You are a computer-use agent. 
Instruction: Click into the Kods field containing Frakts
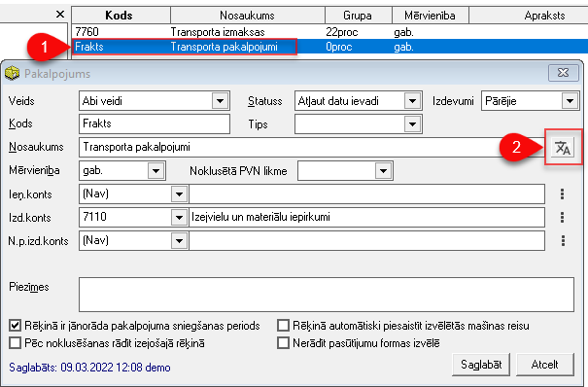[x=155, y=123]
